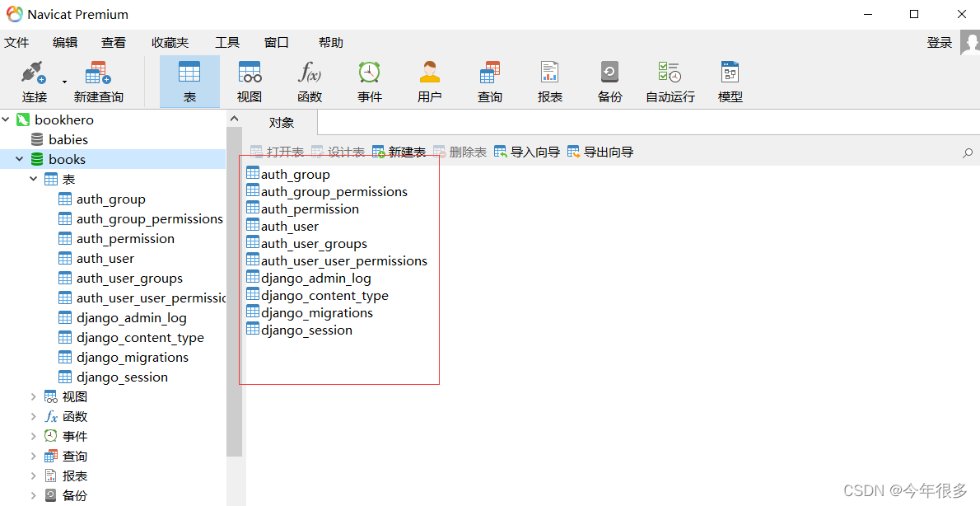This screenshot has height=506, width=980.
Task: Collapse the bookhero connection node
Action: point(6,119)
